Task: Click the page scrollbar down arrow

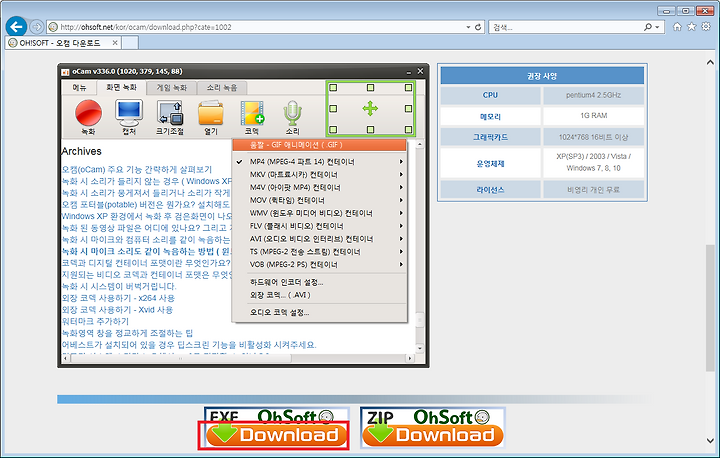Action: (x=710, y=441)
